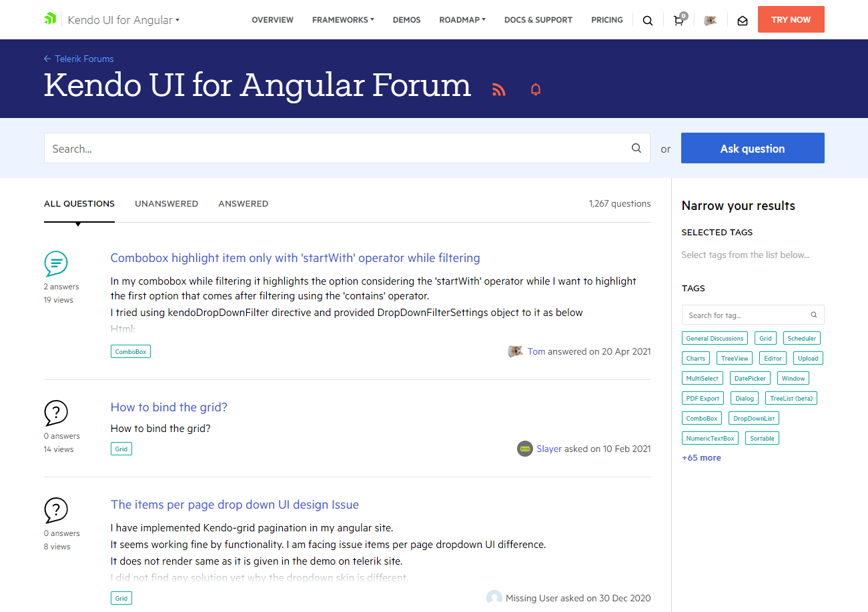The height and width of the screenshot is (612, 868).
Task: Open the items per page drop down question
Action: [x=235, y=505]
